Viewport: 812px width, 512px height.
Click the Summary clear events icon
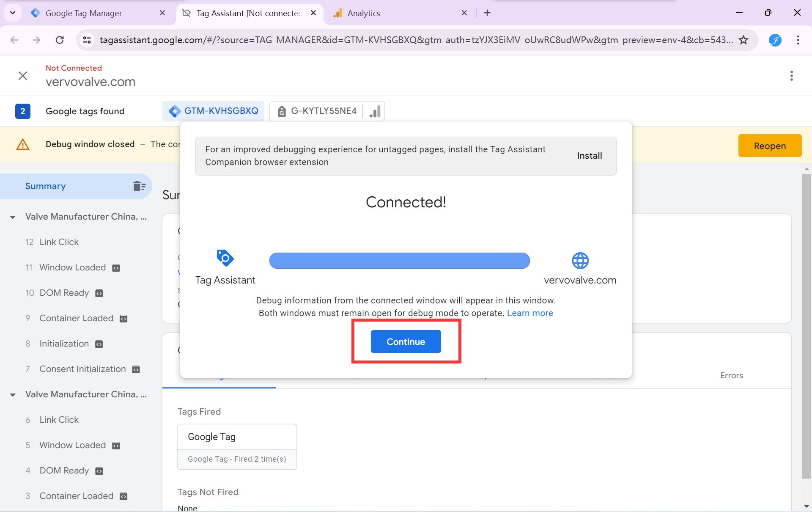[139, 186]
